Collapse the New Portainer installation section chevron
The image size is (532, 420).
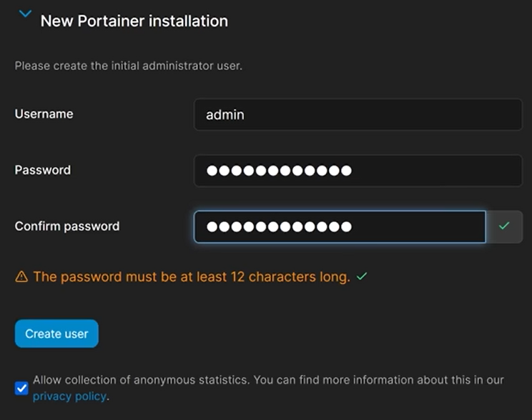[25, 14]
